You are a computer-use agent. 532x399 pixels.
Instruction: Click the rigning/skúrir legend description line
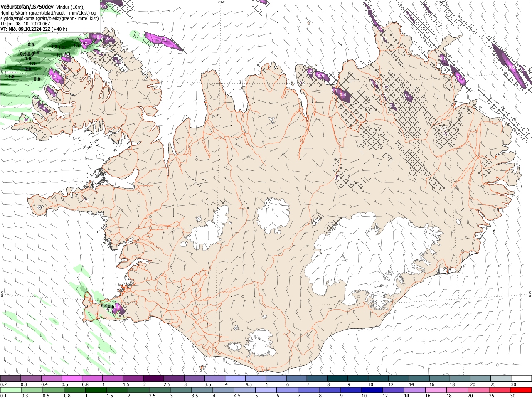pyautogui.click(x=48, y=12)
